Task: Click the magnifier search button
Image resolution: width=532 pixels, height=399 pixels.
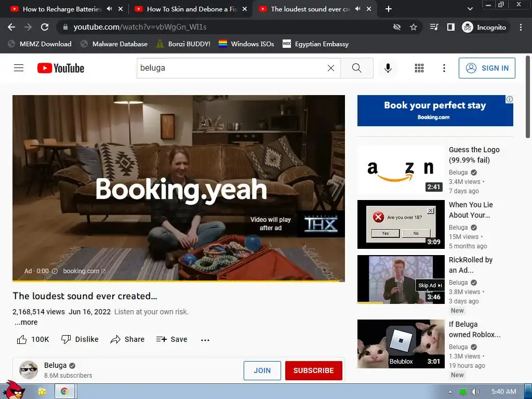Action: pos(356,68)
